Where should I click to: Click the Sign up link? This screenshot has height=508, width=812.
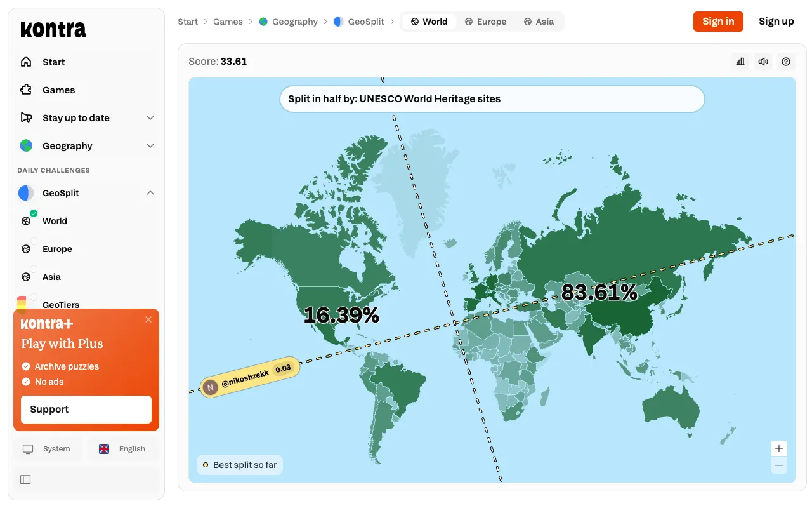click(776, 22)
